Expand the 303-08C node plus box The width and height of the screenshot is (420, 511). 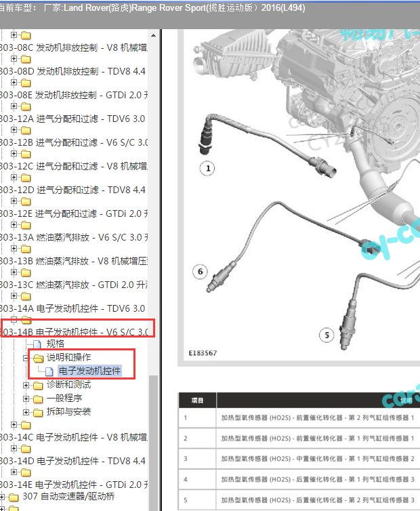click(14, 35)
